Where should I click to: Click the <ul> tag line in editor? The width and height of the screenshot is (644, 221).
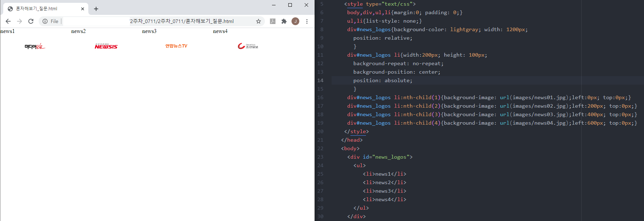point(360,165)
